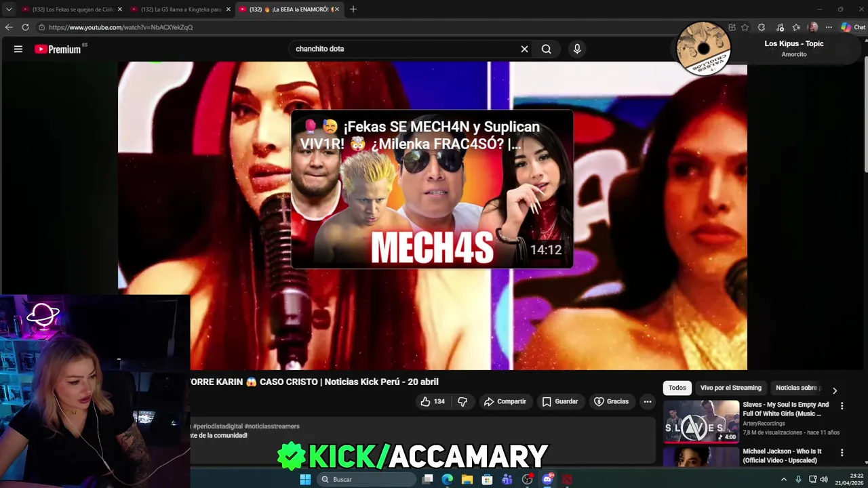Viewport: 868px width, 488px height.
Task: Open the YouTube guide hamburger menu
Action: tap(18, 49)
